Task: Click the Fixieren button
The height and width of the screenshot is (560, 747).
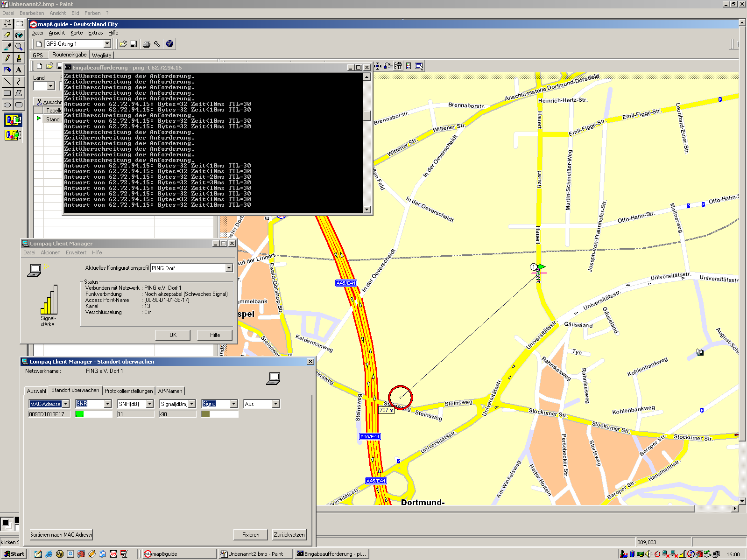Action: [x=251, y=535]
